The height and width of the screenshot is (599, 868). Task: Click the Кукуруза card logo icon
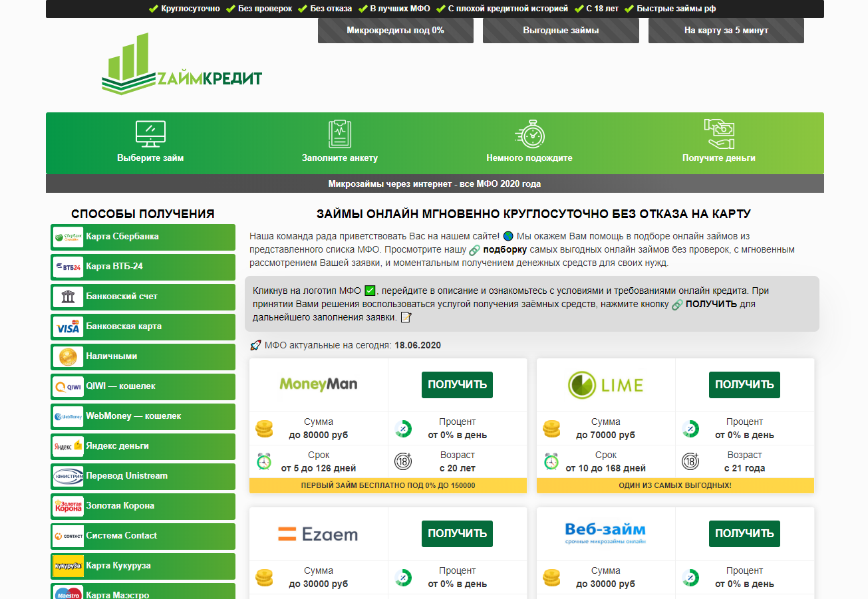point(68,566)
